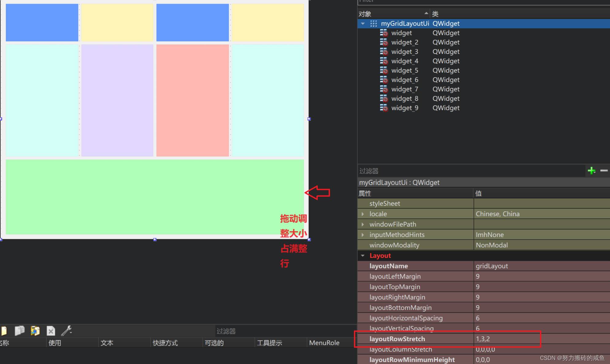Click the green plus add property button
Image resolution: width=610 pixels, height=364 pixels.
pos(591,171)
